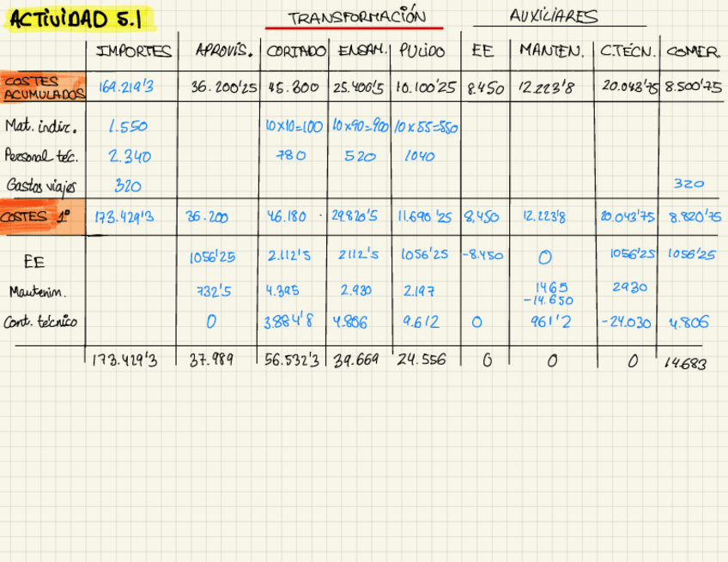728x562 pixels.
Task: Click the value "8.820'75"
Action: coord(695,217)
